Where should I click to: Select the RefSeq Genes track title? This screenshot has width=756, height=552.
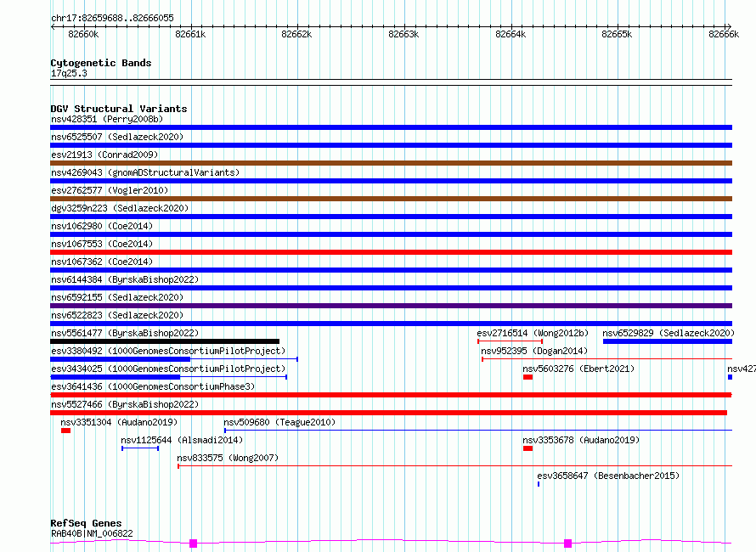[x=86, y=523]
